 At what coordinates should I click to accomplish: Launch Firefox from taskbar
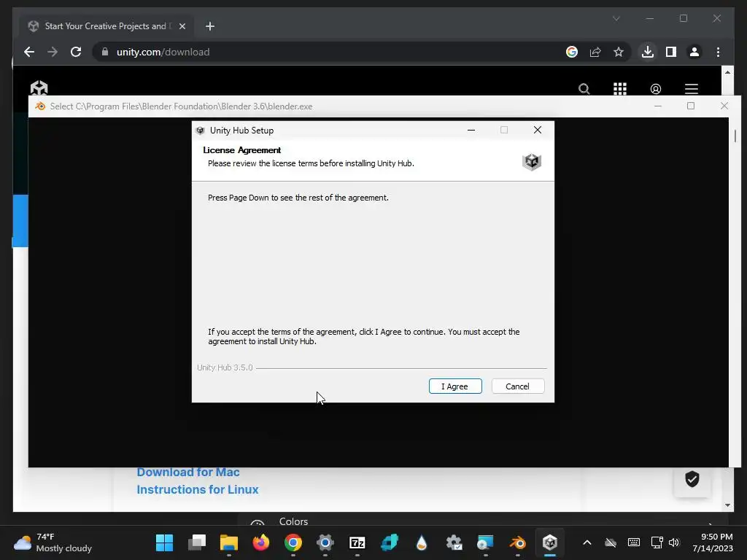(x=261, y=542)
